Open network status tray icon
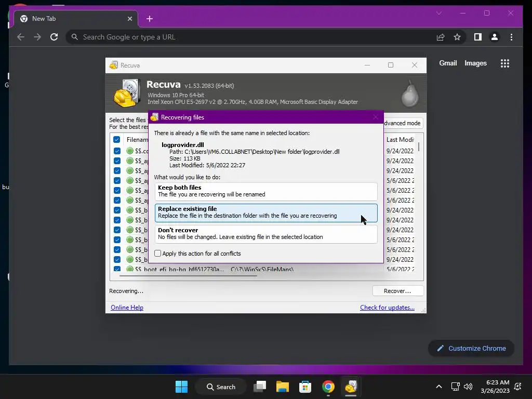 click(x=455, y=387)
